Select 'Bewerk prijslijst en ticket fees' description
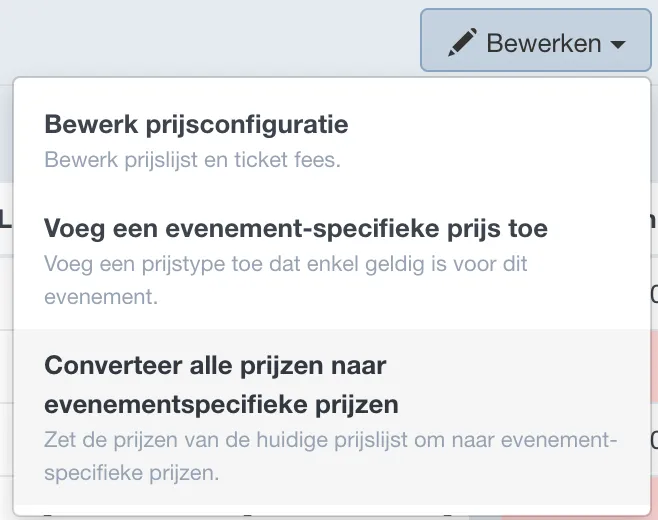 (193, 160)
